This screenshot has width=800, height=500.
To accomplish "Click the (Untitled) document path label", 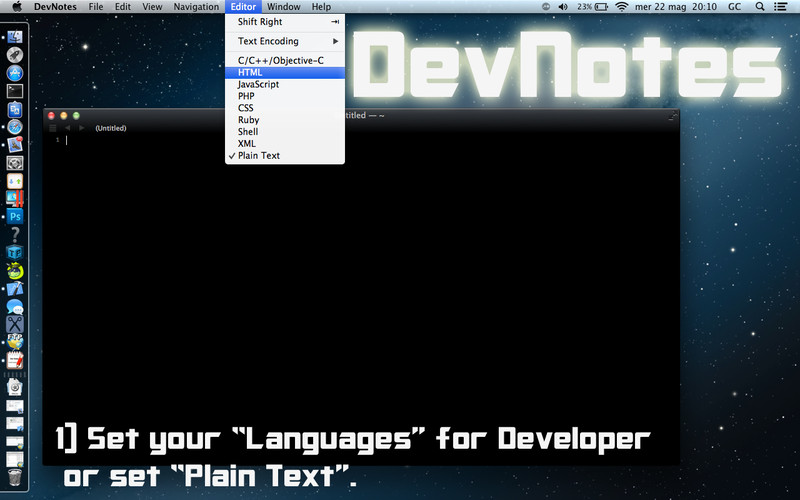I will coord(111,128).
